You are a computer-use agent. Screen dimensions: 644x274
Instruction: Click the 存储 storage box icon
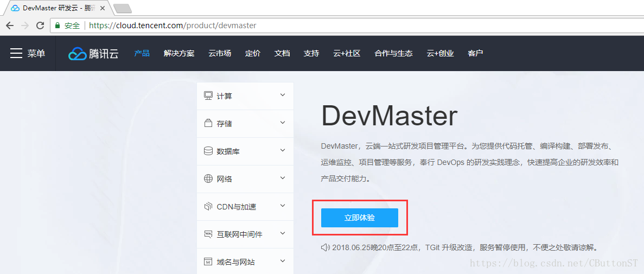[208, 123]
